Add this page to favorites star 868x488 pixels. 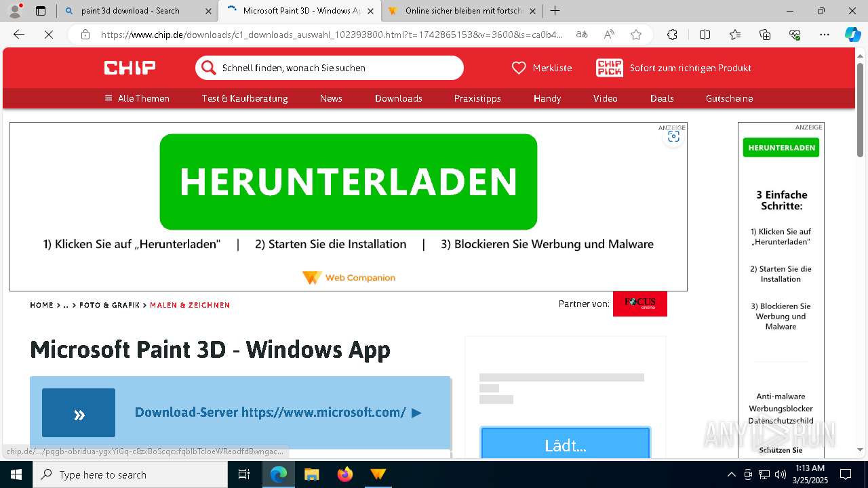point(636,35)
